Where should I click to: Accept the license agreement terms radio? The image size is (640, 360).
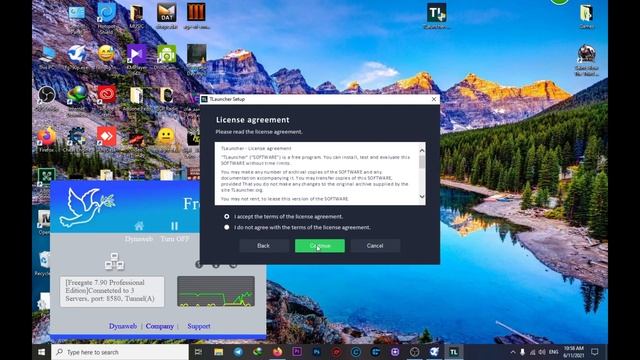click(x=227, y=216)
